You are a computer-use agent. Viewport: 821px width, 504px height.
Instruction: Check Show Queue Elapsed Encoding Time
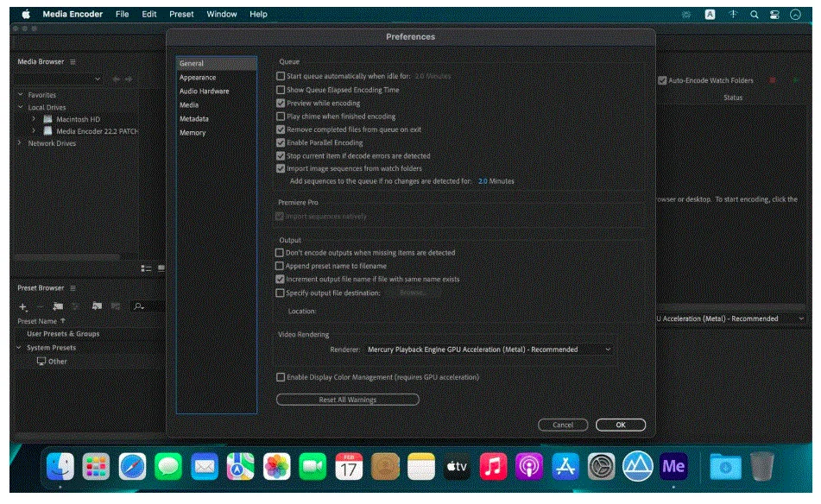[281, 90]
